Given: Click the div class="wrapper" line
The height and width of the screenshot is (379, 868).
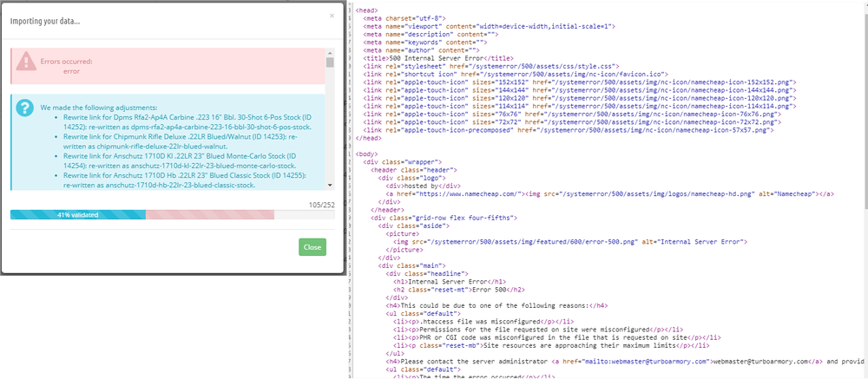Looking at the screenshot, I should 402,161.
